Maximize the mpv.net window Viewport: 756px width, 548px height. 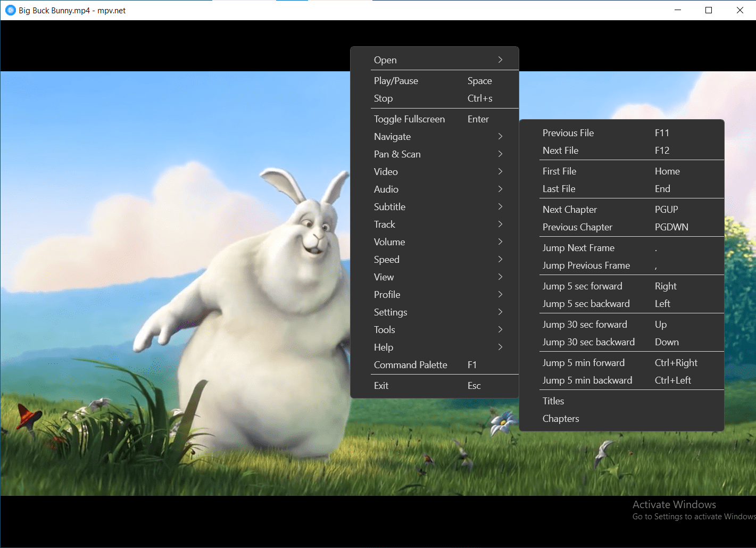click(x=709, y=10)
